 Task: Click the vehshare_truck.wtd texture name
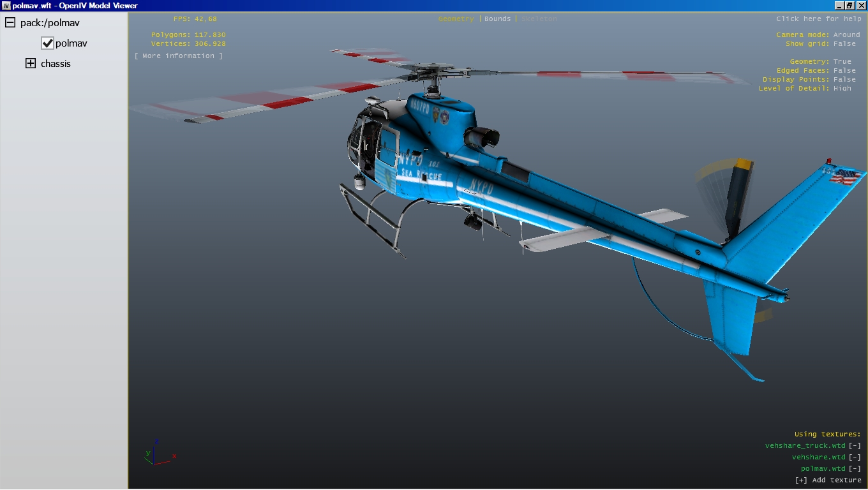[x=805, y=446]
